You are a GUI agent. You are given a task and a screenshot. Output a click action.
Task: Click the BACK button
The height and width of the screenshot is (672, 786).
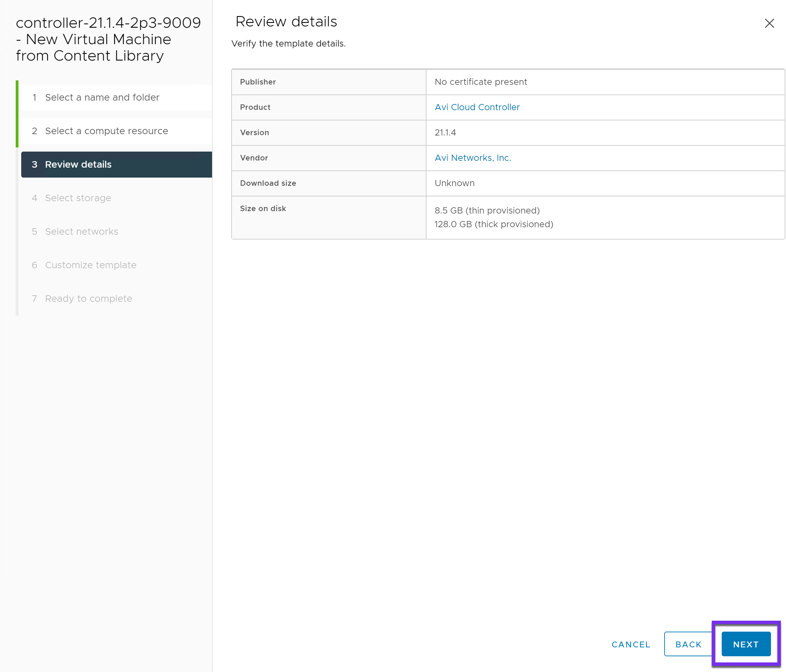click(688, 644)
